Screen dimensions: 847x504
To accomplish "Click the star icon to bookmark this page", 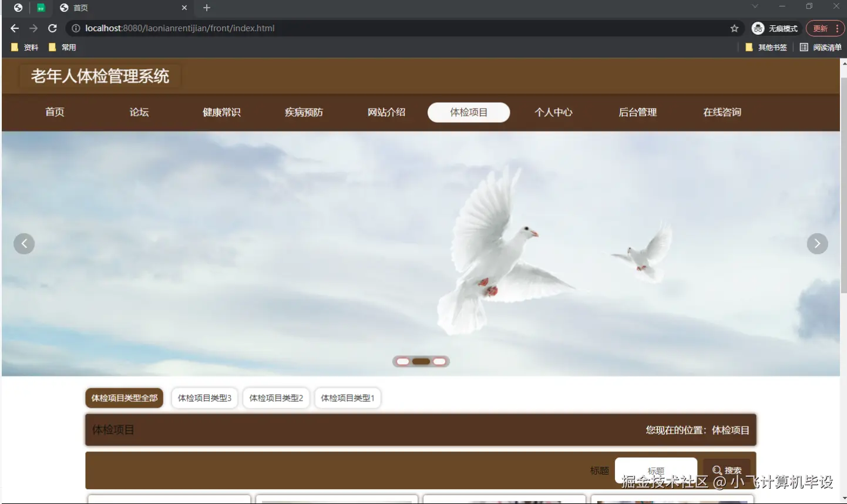I will (734, 28).
